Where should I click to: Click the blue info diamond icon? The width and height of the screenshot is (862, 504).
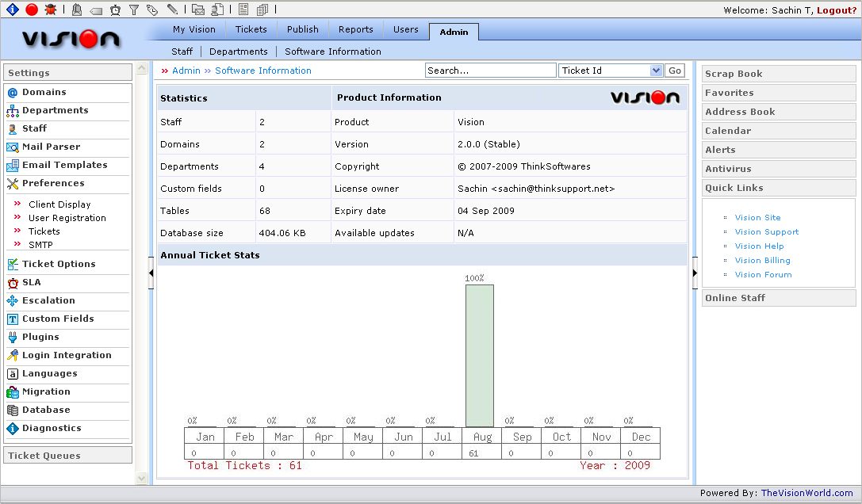tap(12, 10)
